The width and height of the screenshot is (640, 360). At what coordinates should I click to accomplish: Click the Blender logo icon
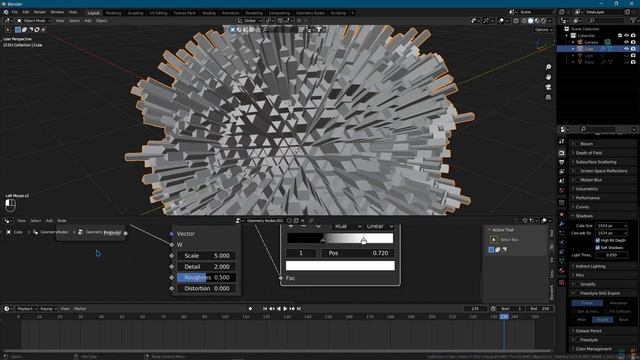click(6, 12)
